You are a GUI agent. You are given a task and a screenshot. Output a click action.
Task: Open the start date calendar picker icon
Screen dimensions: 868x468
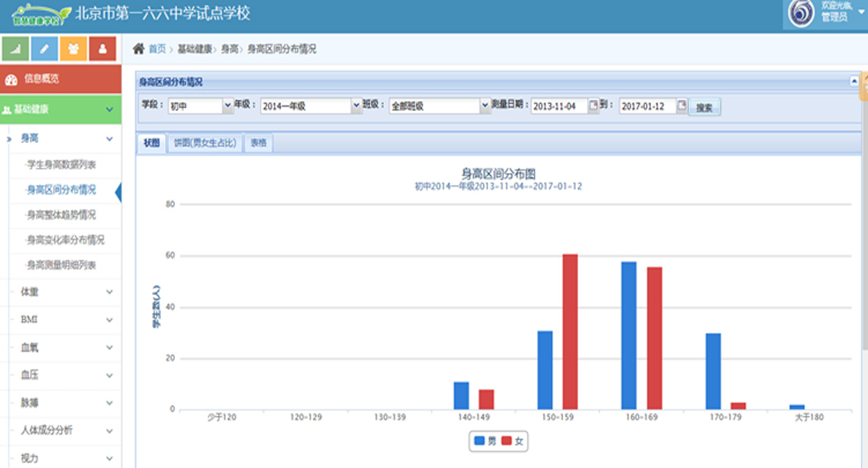tap(593, 106)
